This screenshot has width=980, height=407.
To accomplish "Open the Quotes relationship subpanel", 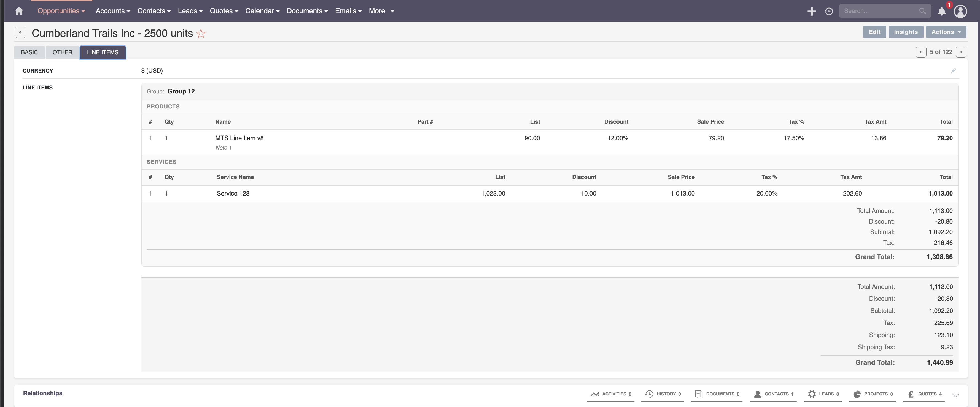I will pos(924,394).
